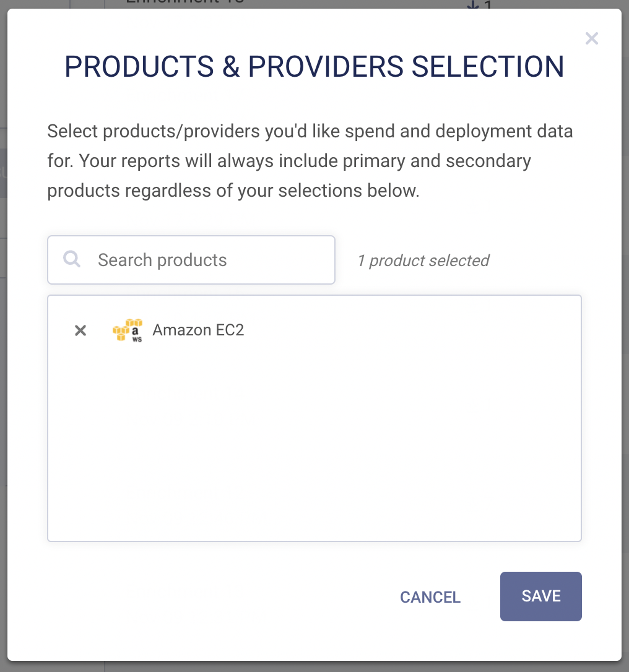
Task: Click the Amazon Web Services logo icon
Action: tap(128, 330)
